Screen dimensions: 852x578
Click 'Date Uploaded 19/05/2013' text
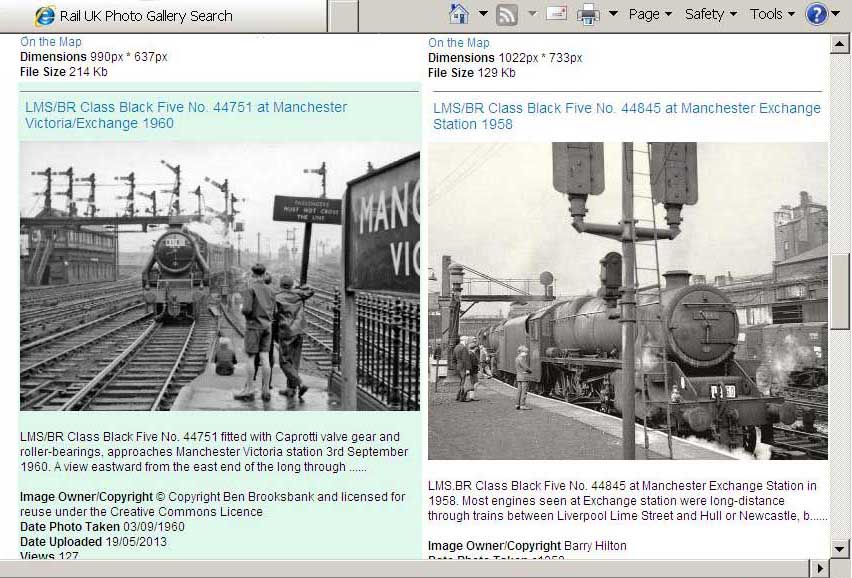pos(93,542)
